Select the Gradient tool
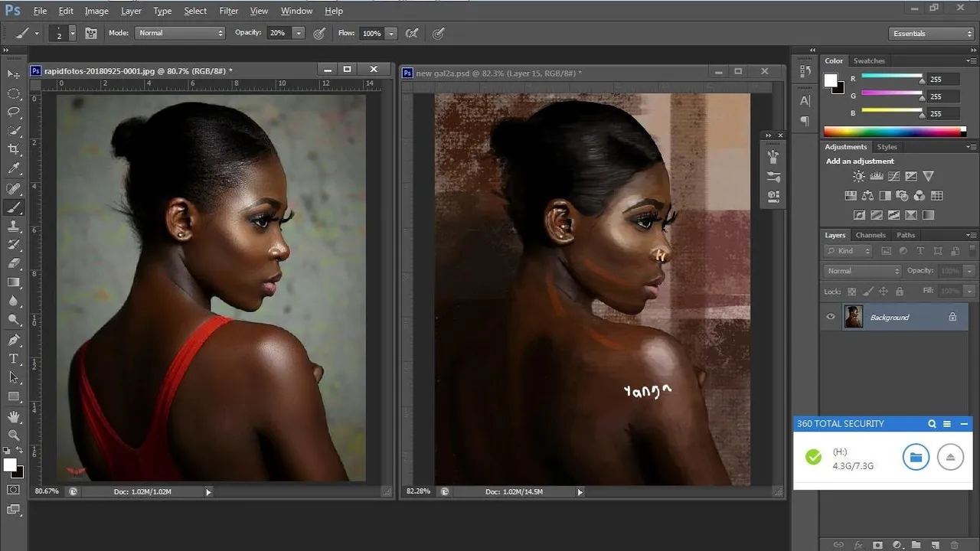The height and width of the screenshot is (551, 980). 14,282
